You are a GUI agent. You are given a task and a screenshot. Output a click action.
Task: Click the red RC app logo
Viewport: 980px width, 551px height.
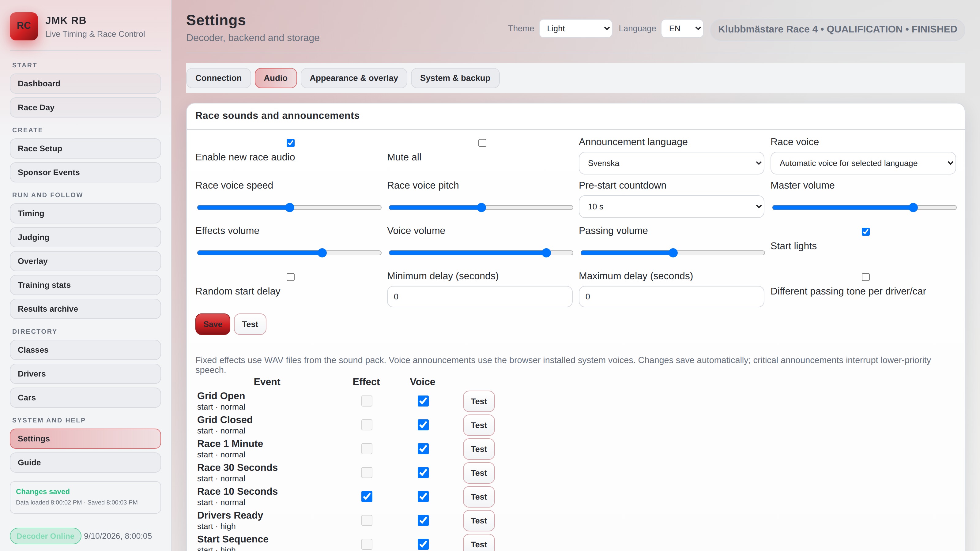point(24,26)
